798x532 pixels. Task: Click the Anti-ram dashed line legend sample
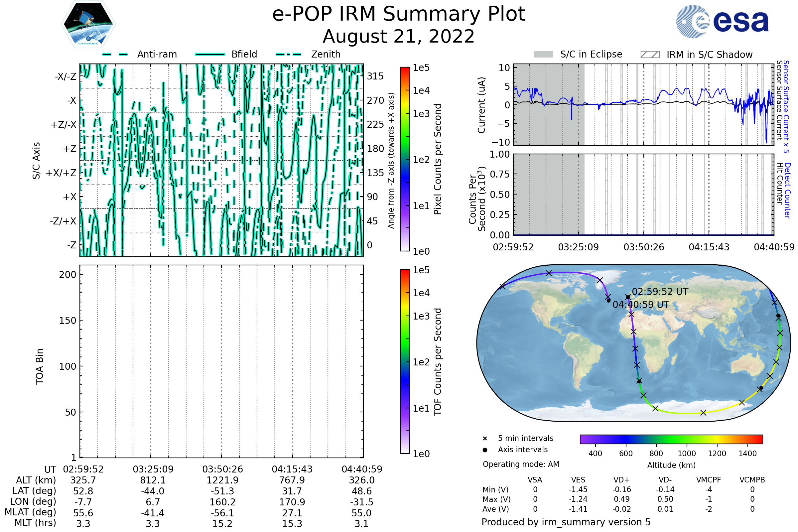(115, 54)
